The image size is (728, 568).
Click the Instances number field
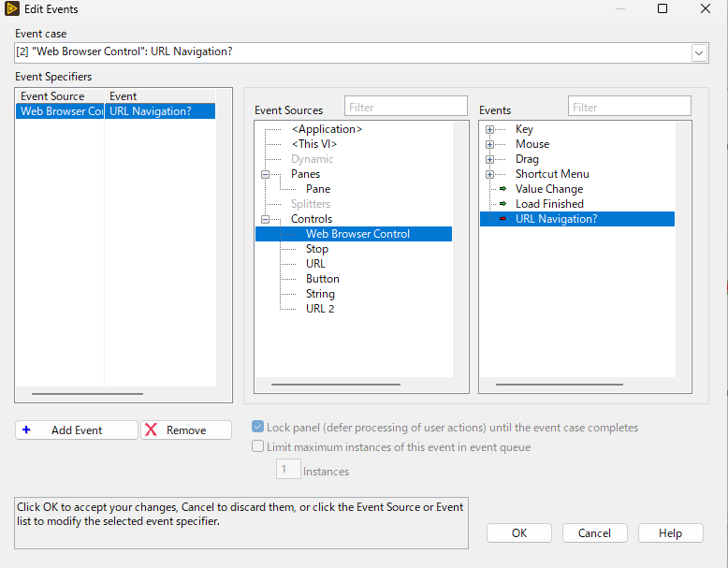(x=288, y=469)
